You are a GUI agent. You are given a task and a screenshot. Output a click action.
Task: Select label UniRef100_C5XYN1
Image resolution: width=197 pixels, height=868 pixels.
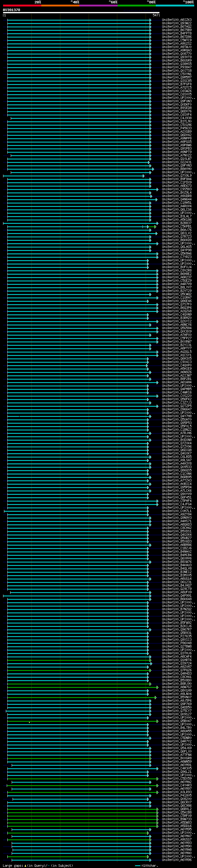[177, 74]
